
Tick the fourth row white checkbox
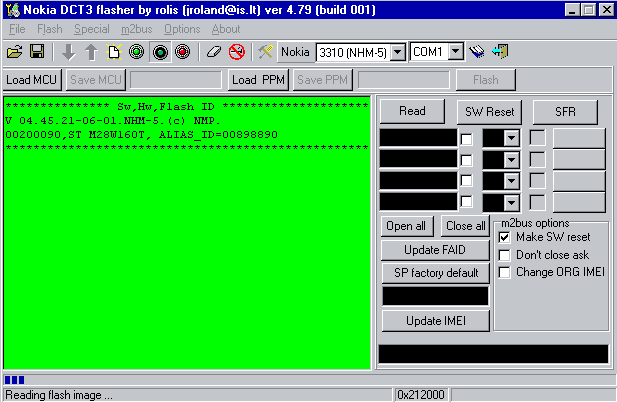(467, 201)
